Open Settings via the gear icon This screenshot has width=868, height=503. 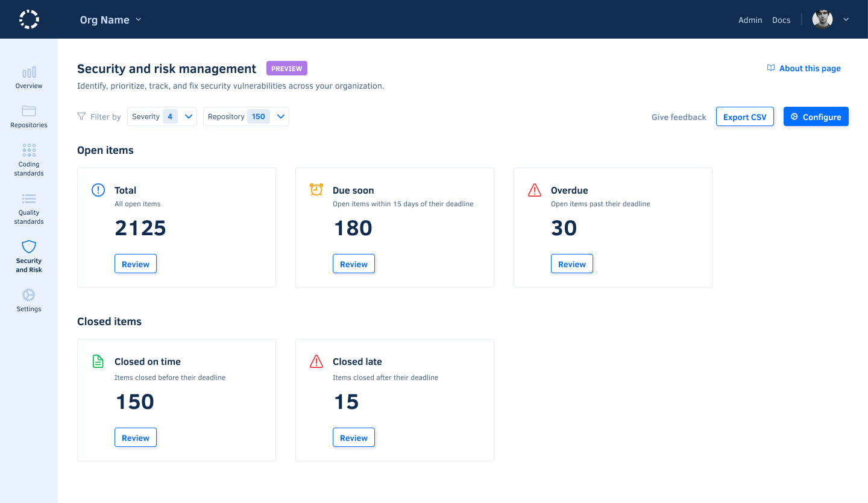click(x=28, y=295)
